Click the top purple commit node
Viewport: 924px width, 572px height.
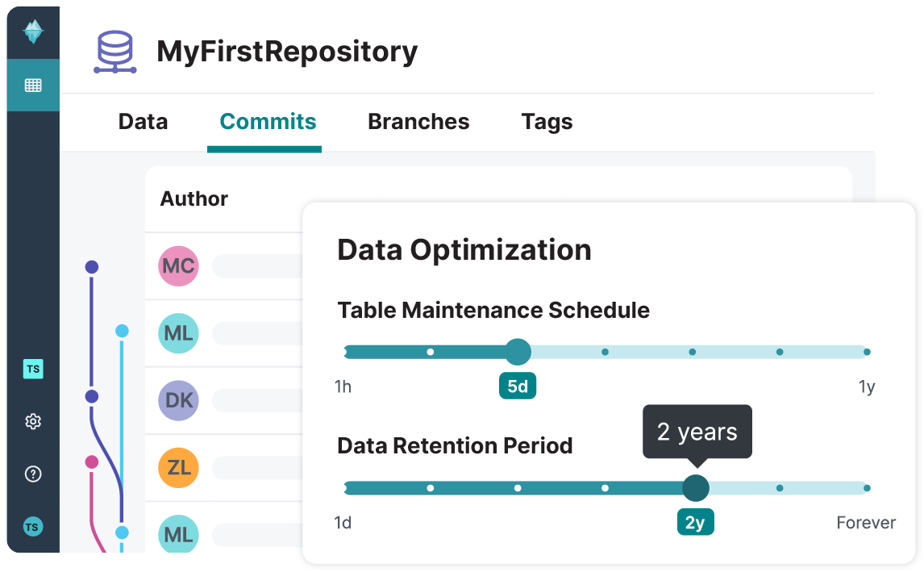(x=92, y=266)
